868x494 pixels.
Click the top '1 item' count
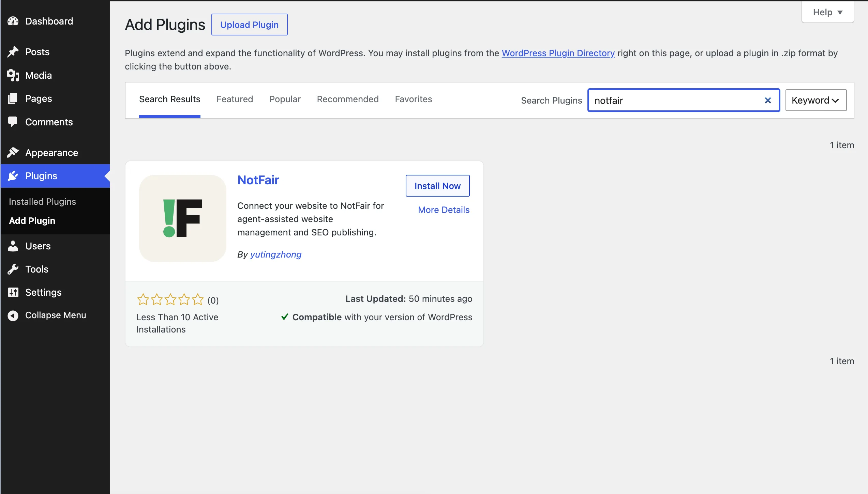tap(842, 145)
